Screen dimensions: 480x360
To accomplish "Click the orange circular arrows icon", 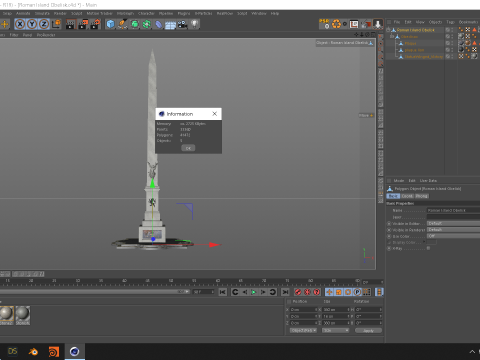I will [336, 24].
